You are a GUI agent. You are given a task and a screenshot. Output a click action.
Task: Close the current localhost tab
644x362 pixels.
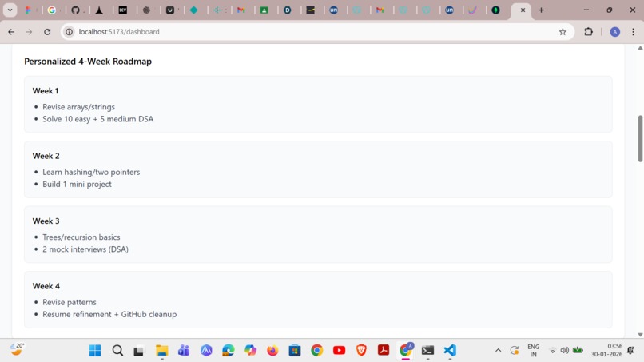[x=523, y=10]
